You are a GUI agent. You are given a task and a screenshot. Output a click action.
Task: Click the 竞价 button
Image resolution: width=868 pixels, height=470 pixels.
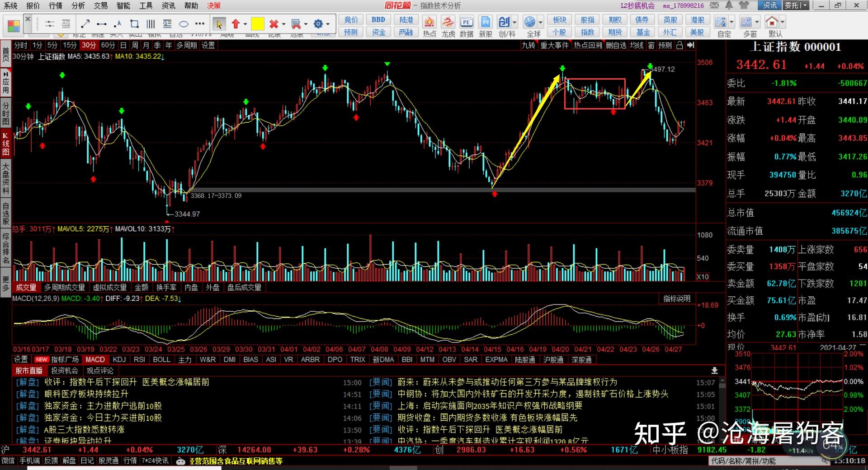[351, 20]
